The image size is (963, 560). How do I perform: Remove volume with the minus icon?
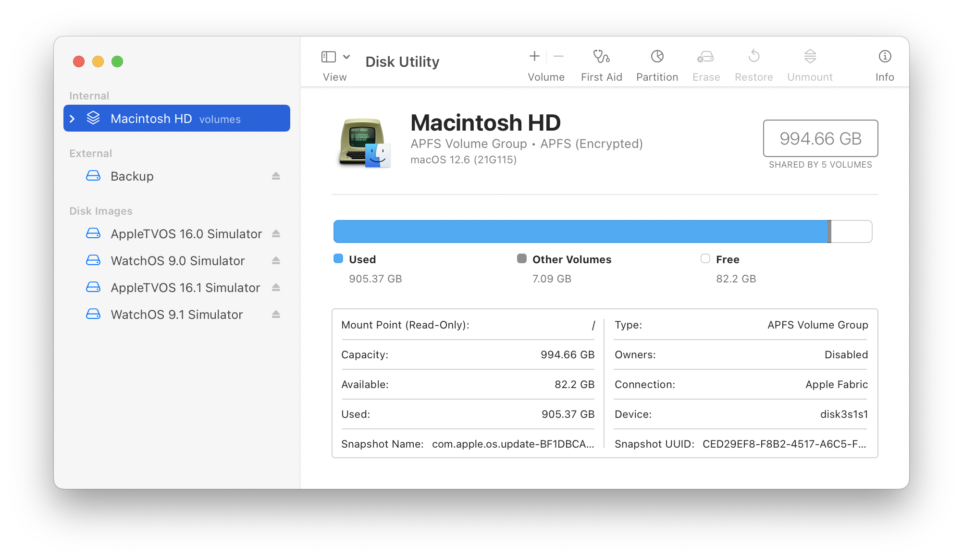point(558,56)
